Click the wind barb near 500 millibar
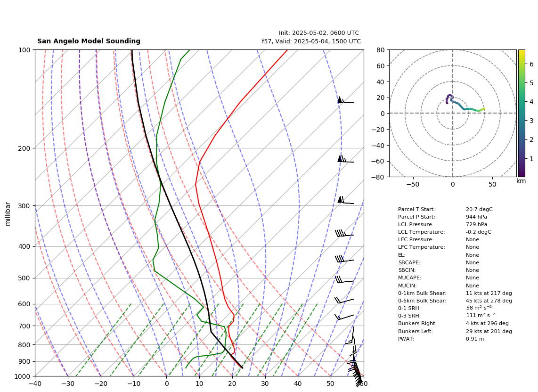Screen dimensions: 538x392 tap(344, 280)
